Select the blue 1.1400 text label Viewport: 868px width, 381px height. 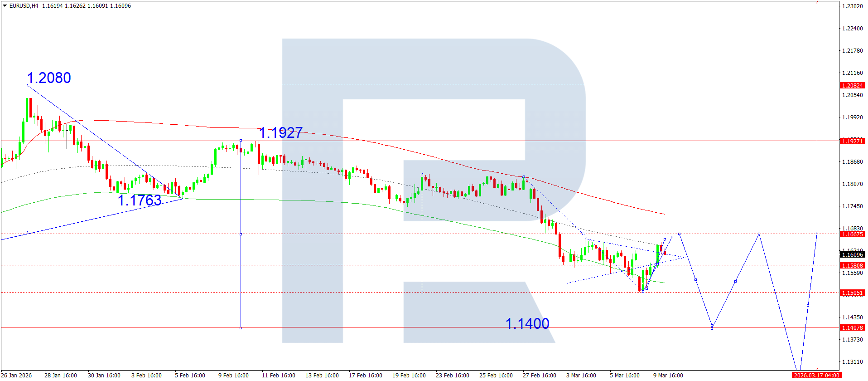[527, 324]
